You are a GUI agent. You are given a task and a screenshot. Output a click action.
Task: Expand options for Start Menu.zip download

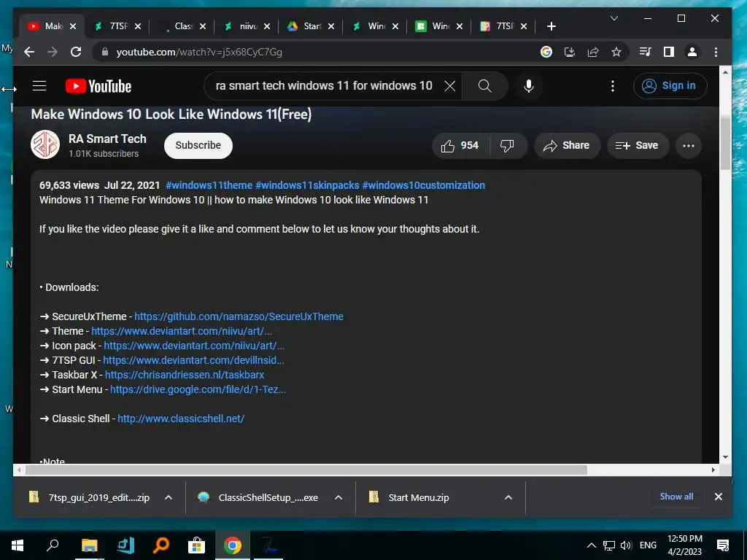(508, 497)
